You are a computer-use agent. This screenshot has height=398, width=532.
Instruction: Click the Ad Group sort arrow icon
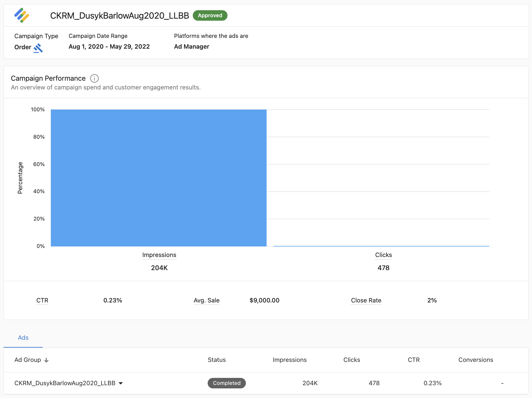pyautogui.click(x=46, y=360)
